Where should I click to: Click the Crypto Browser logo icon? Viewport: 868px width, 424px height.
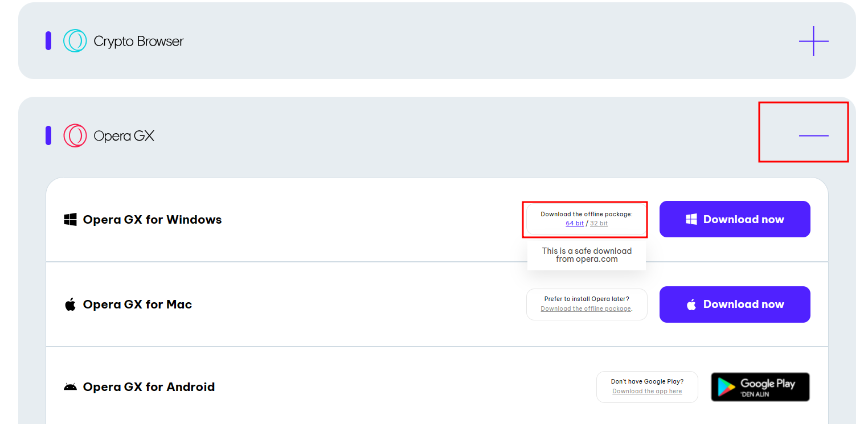click(x=75, y=41)
